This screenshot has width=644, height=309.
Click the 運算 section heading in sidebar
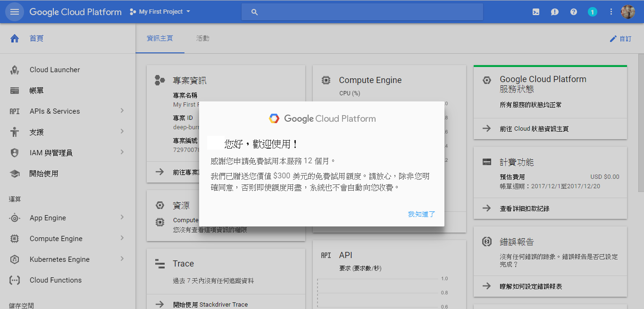coord(15,199)
